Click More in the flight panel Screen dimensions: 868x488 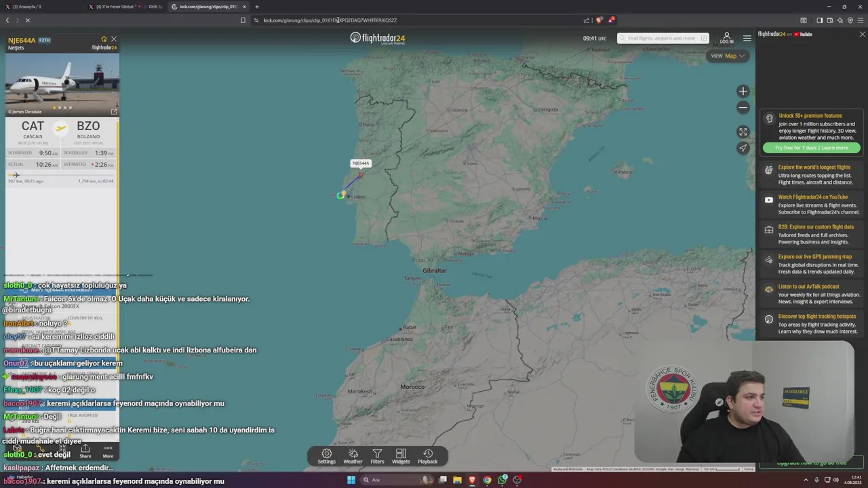coord(108,451)
